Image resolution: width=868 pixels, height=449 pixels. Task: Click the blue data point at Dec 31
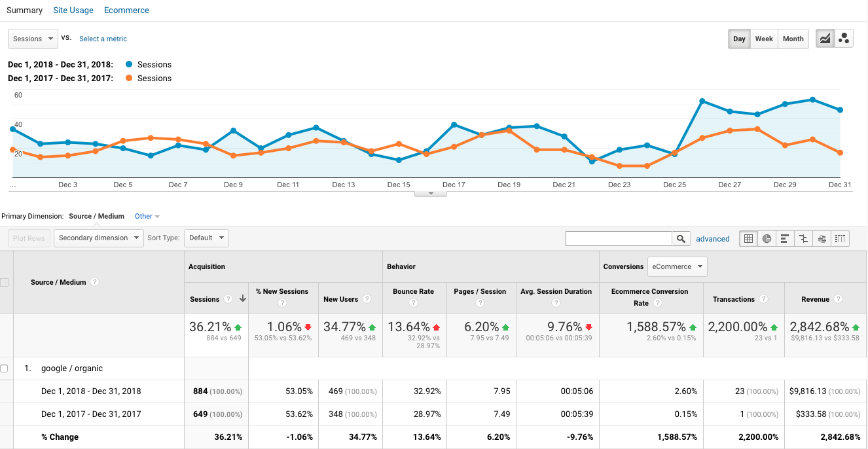840,110
